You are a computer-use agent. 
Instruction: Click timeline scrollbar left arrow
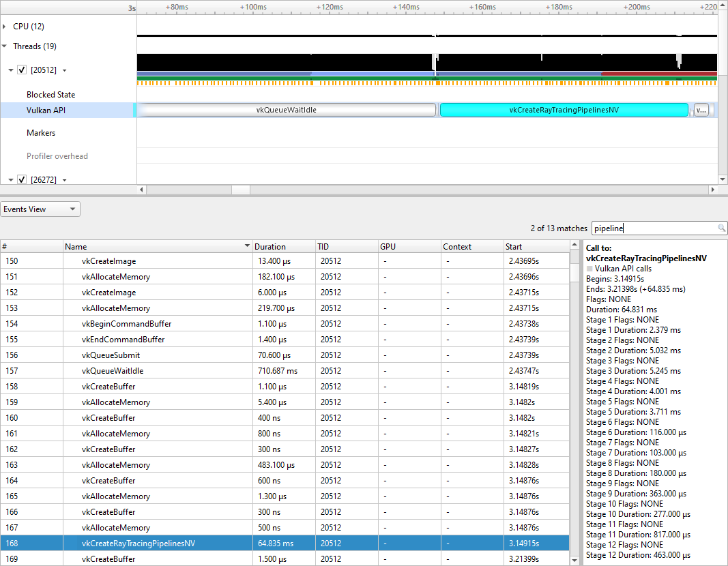pyautogui.click(x=141, y=190)
